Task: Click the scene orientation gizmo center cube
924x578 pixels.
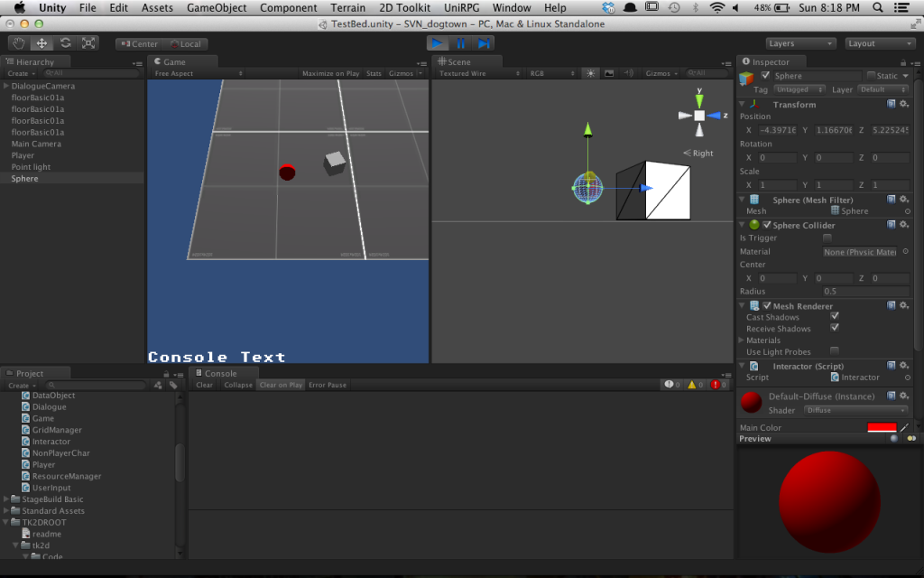Action: pos(699,116)
